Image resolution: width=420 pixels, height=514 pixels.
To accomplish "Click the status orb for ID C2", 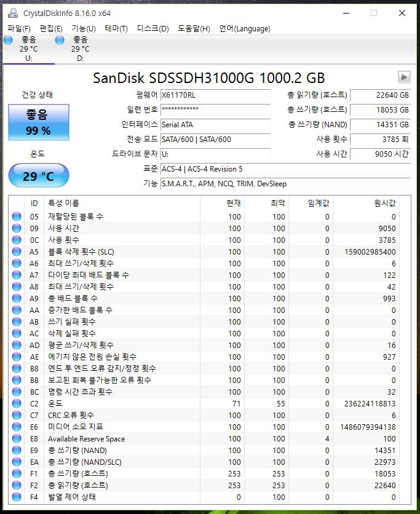I will click(17, 403).
